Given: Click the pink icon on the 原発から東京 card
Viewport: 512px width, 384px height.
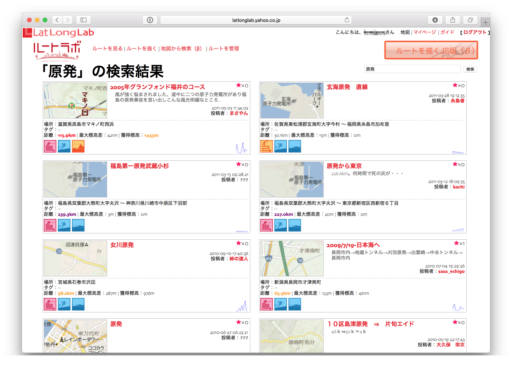Looking at the screenshot, I should tap(266, 225).
